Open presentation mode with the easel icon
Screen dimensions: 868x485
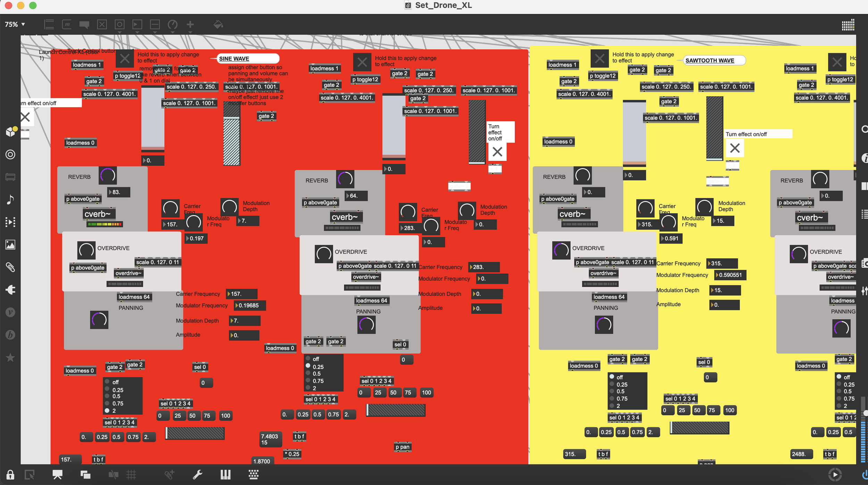point(57,475)
